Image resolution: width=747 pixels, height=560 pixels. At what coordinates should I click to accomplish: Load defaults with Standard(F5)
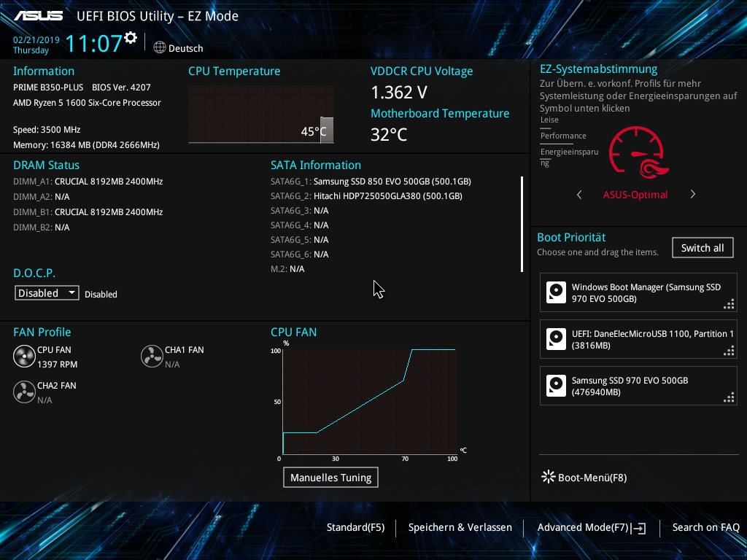355,527
